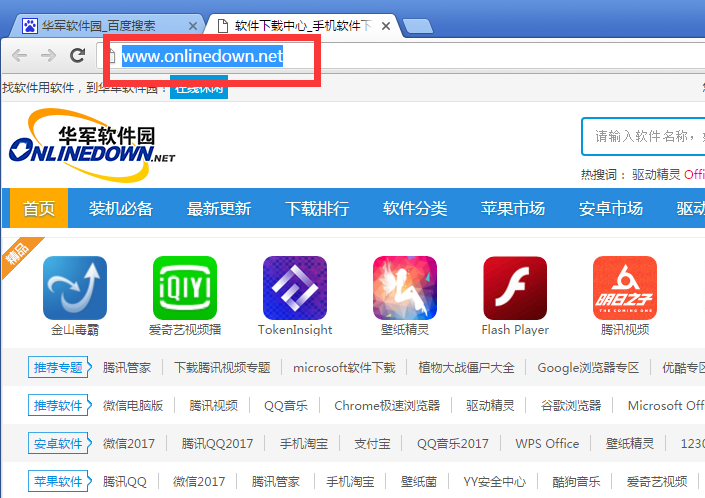The height and width of the screenshot is (498, 705).
Task: Open 微信2017 link in 苹果软件 row
Action: pyautogui.click(x=199, y=482)
